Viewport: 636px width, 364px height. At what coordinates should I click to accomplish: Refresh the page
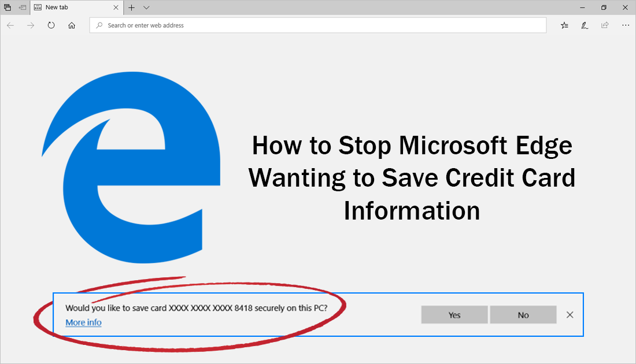[x=51, y=25]
